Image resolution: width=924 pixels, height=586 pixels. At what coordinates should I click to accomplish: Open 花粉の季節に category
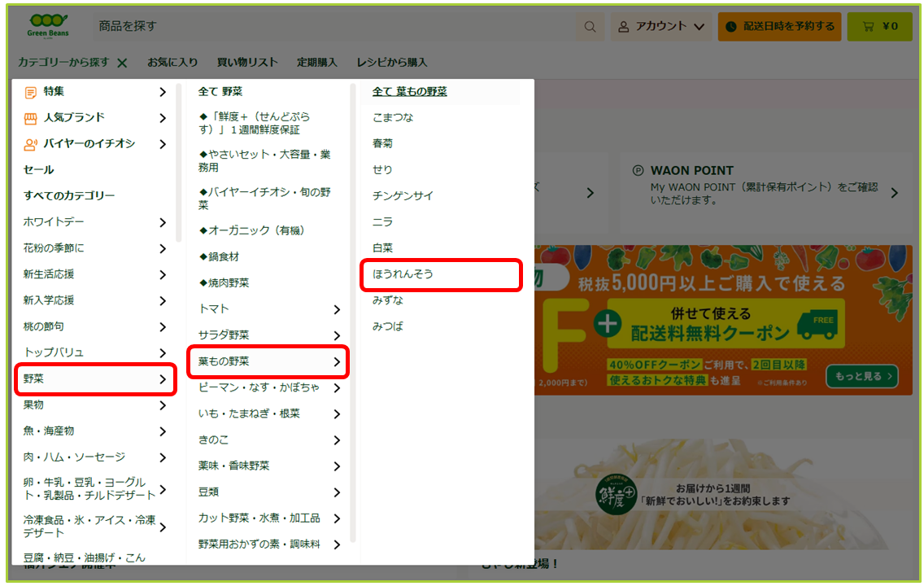pos(95,248)
